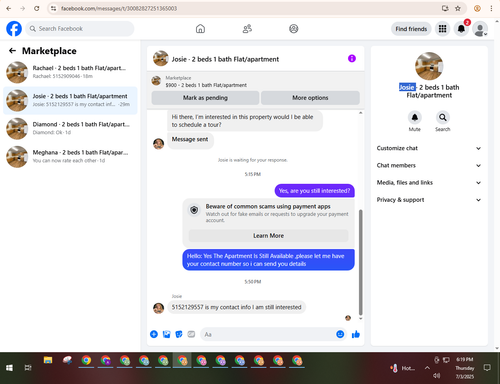Click Josie's message with contact number
The height and width of the screenshot is (384, 500).
[236, 307]
